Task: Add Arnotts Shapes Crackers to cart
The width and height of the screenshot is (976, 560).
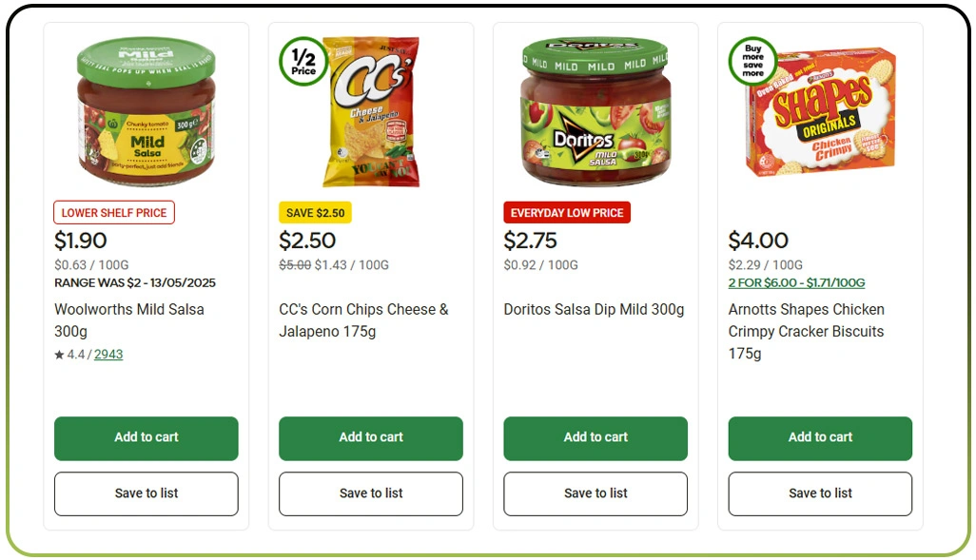Action: click(819, 438)
